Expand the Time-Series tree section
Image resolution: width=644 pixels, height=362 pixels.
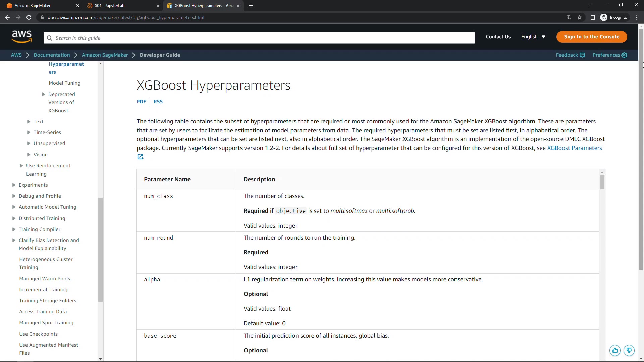[x=29, y=132]
